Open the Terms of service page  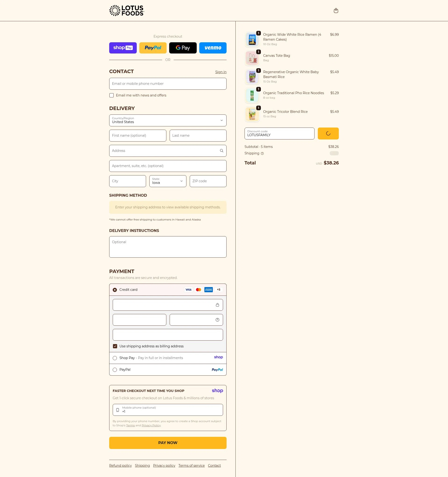(191, 465)
